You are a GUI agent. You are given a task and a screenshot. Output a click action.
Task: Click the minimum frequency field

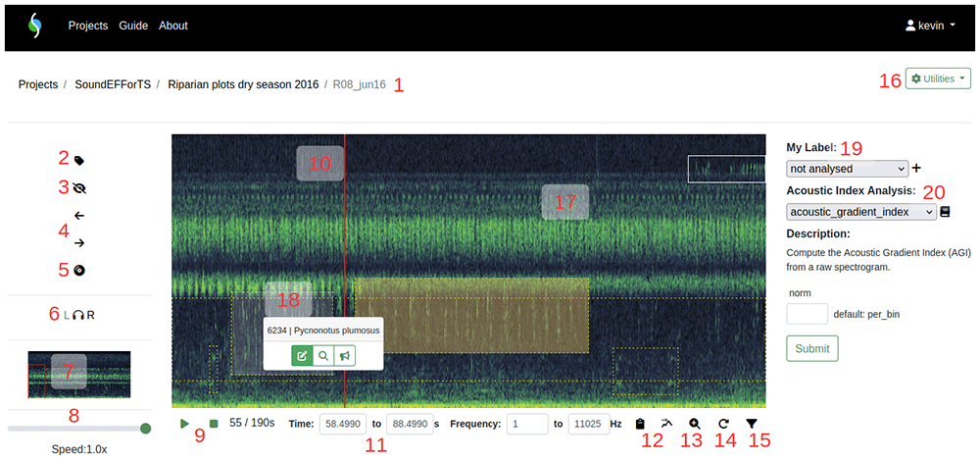click(x=527, y=424)
